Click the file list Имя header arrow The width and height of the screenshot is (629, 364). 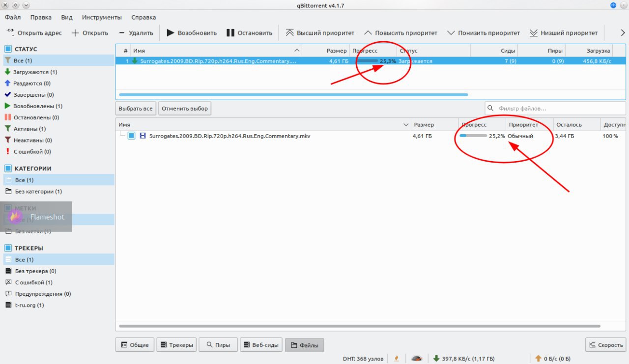point(406,125)
